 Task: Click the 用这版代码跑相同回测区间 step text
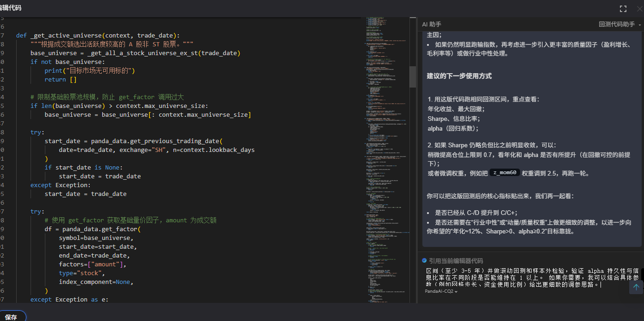coord(483,99)
